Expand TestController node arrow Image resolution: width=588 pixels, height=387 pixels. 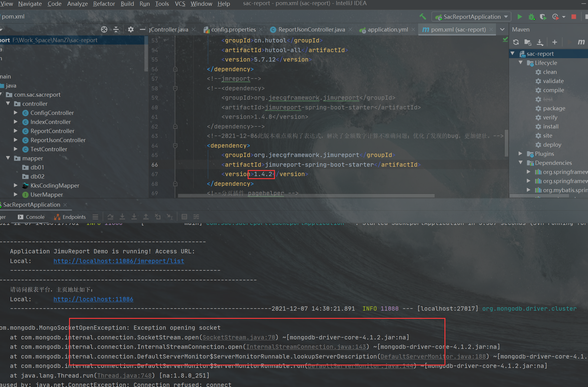(x=16, y=149)
